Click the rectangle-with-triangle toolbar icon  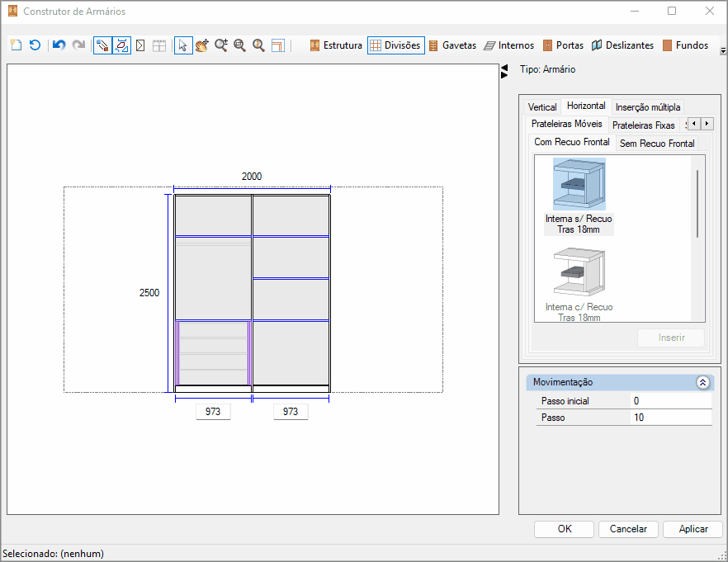pos(140,45)
